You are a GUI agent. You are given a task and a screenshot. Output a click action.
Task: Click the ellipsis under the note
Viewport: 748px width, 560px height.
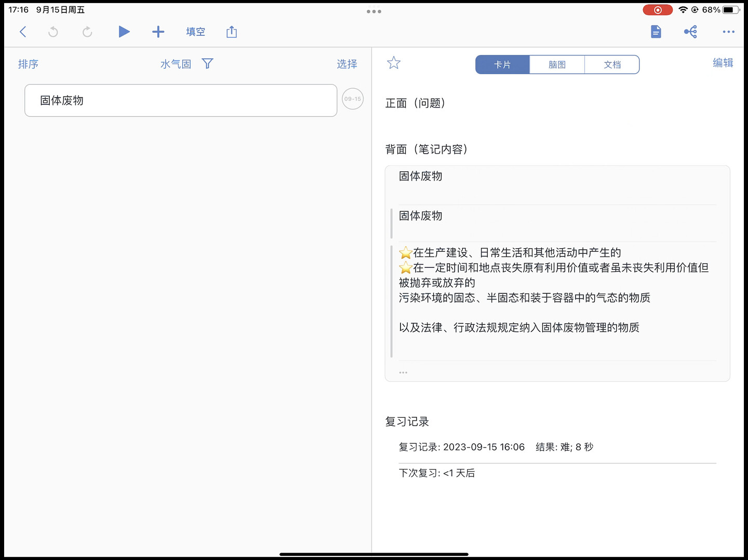403,373
